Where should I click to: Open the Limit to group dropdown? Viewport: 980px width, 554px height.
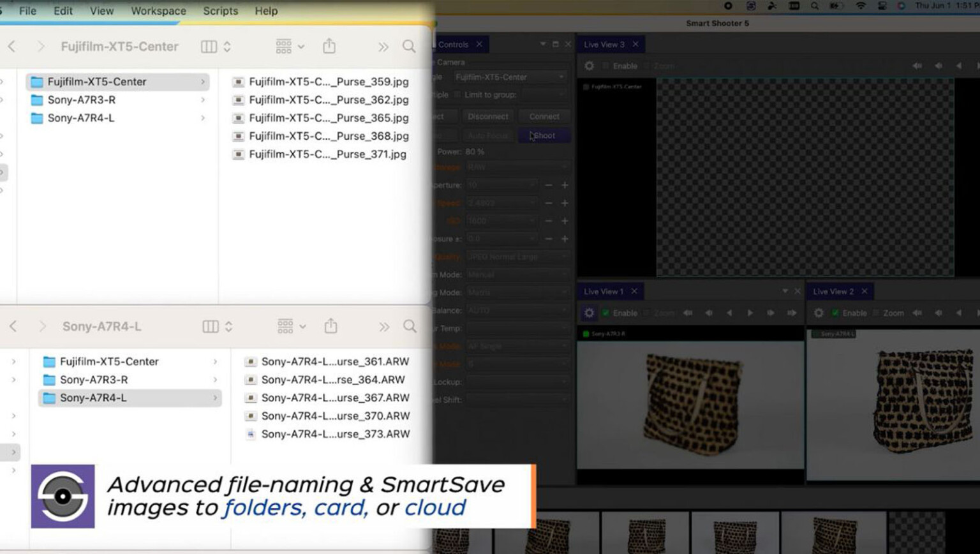[x=544, y=94]
